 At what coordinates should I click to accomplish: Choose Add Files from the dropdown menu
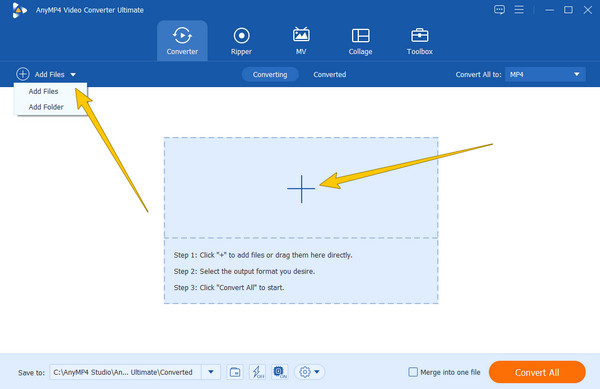[43, 91]
